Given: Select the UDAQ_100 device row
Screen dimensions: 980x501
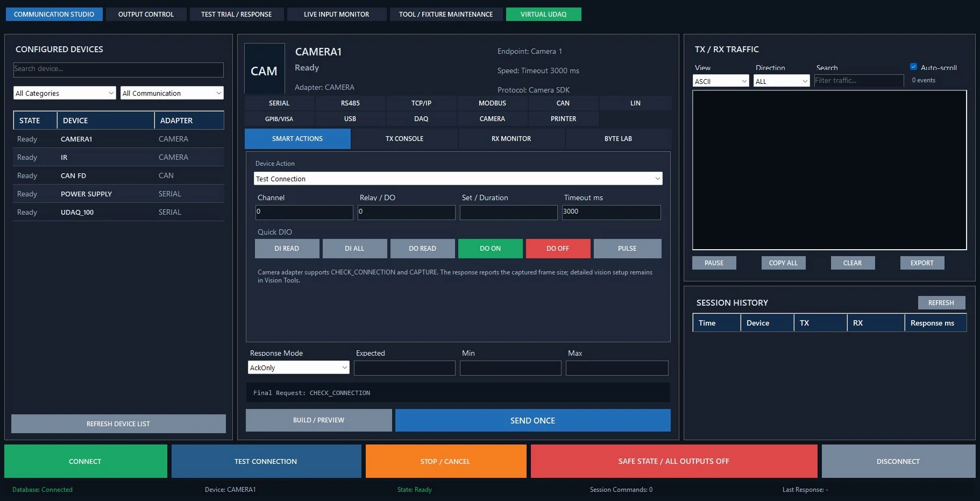Looking at the screenshot, I should tap(118, 212).
